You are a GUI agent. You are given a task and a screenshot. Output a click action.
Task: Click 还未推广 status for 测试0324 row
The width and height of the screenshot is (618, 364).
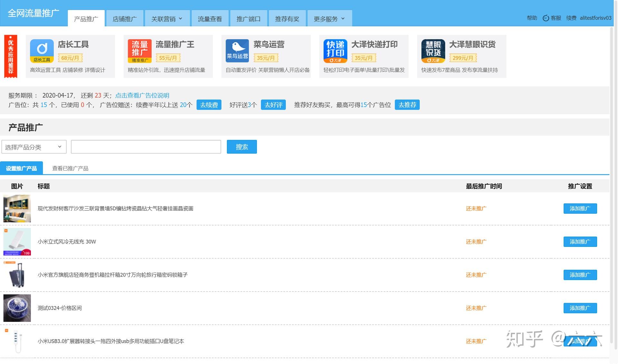[476, 308]
